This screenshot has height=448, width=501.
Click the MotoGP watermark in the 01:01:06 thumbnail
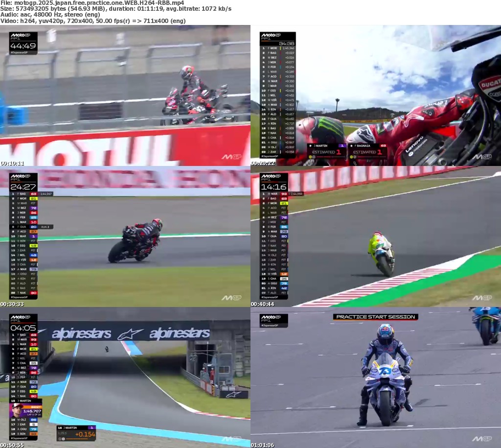(482, 439)
